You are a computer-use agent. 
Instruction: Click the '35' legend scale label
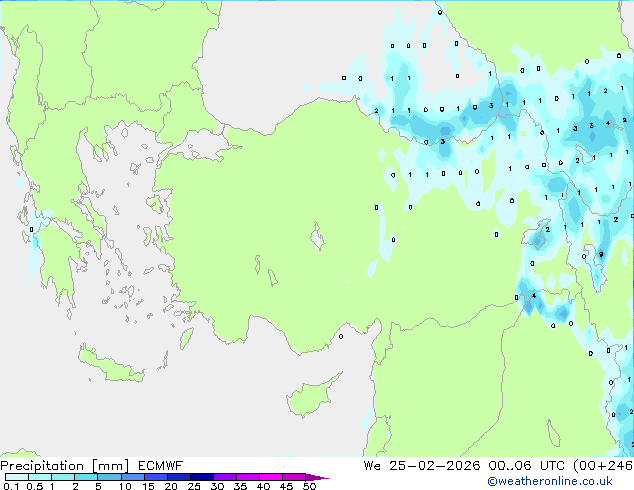coord(240,486)
